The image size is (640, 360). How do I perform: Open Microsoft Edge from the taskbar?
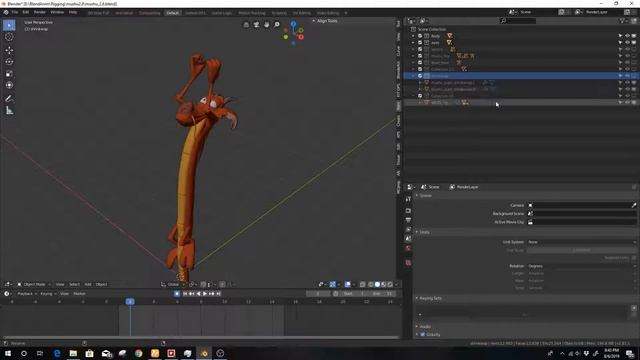pos(57,353)
